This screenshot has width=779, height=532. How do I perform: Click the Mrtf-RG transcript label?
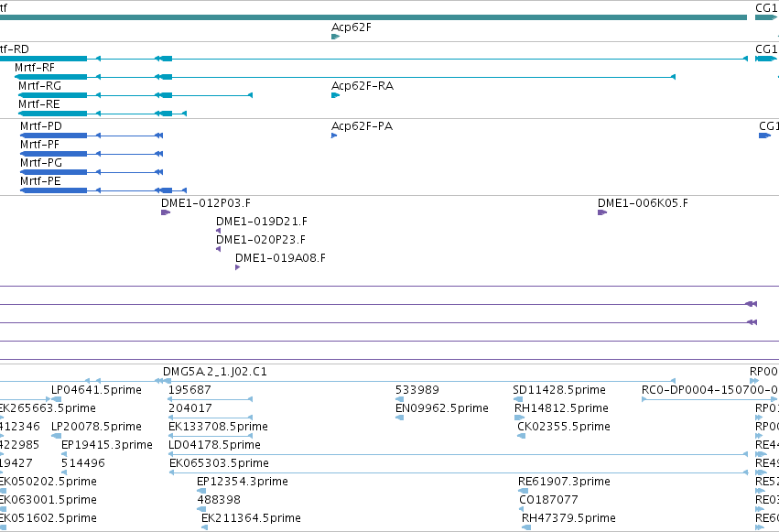pyautogui.click(x=39, y=86)
